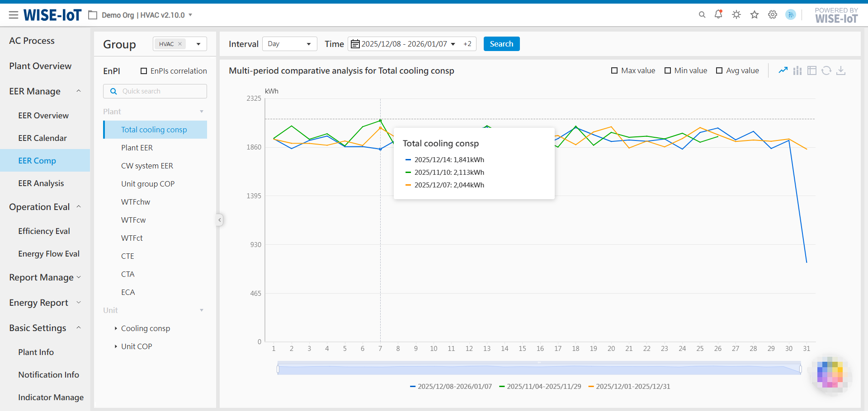
Task: Check the EnPIs correlation box
Action: click(144, 71)
